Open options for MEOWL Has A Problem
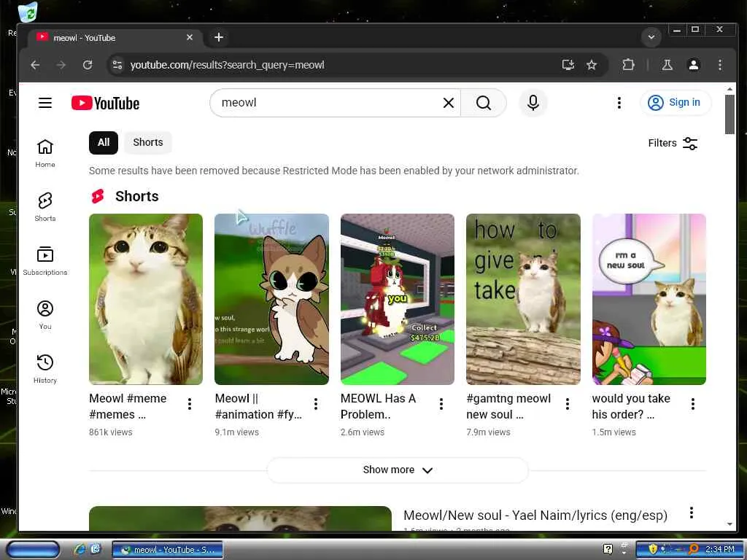Viewport: 747px width, 560px height. (441, 404)
